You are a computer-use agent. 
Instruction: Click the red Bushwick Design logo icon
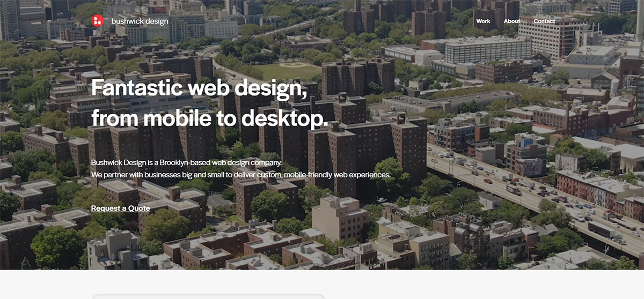point(97,21)
